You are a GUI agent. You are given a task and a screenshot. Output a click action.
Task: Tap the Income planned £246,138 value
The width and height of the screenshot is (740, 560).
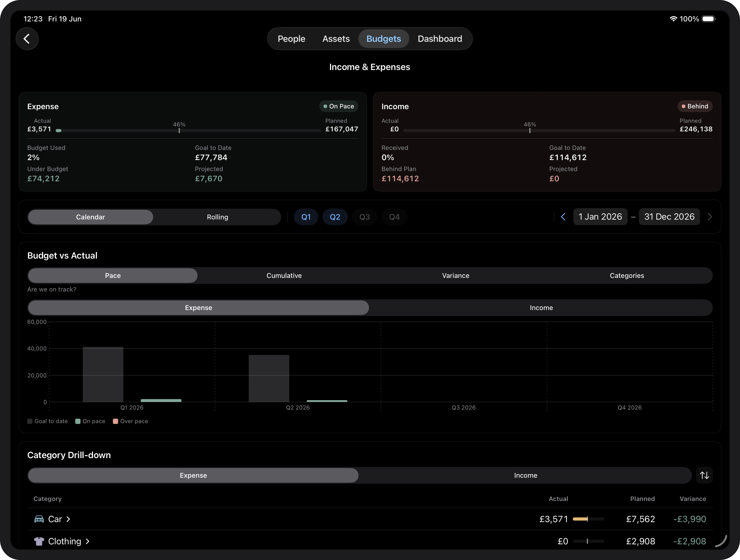tap(696, 129)
